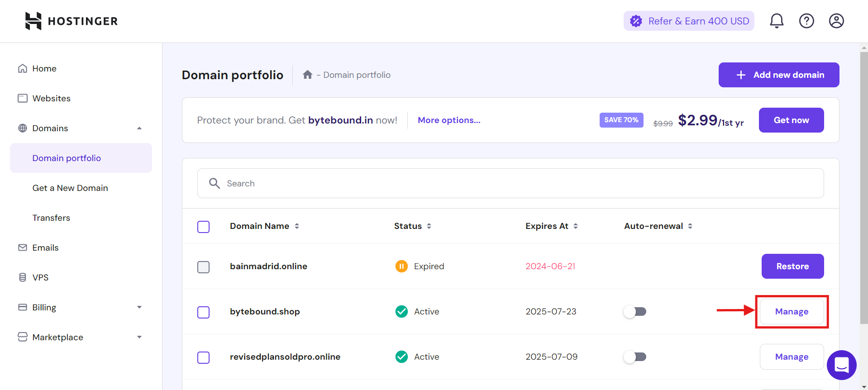
Task: Toggle auto-renewal for revisedplansoldpro.online
Action: 635,357
